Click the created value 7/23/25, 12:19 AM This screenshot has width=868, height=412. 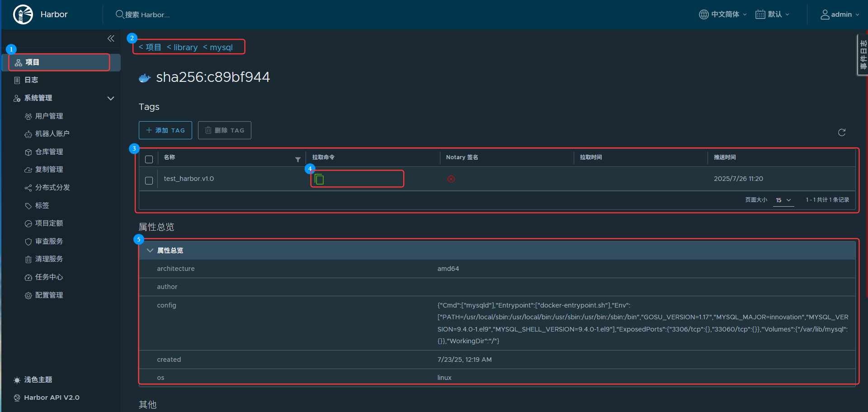[464, 360]
